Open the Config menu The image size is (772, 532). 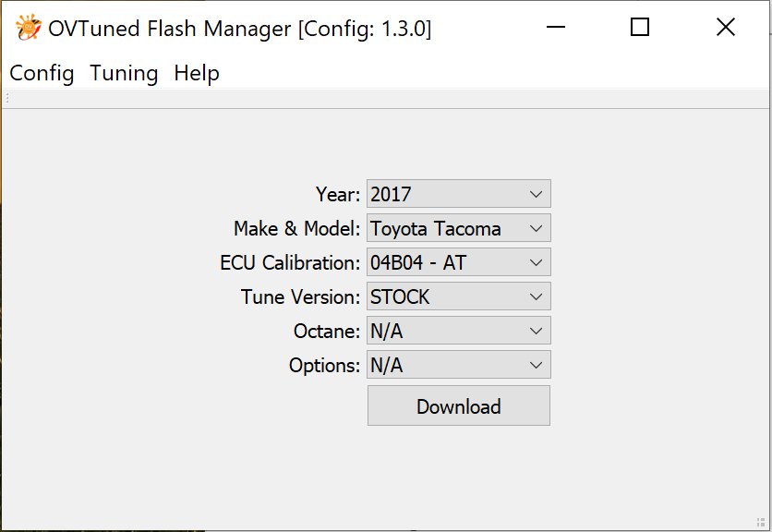click(42, 73)
